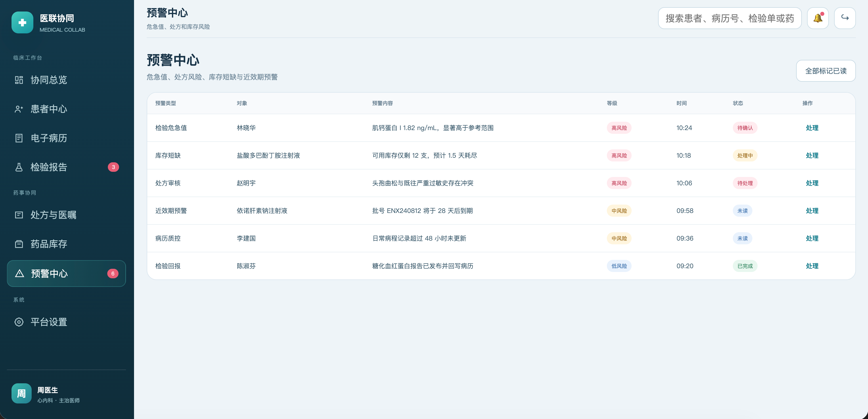Click 低风险 level tag
This screenshot has width=868, height=419.
pyautogui.click(x=619, y=266)
